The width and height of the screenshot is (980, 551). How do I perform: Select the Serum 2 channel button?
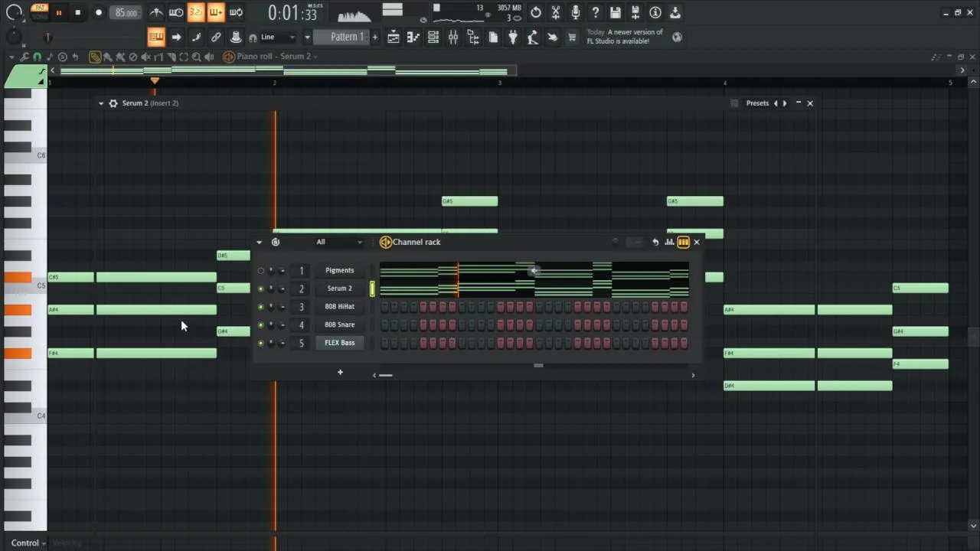339,289
